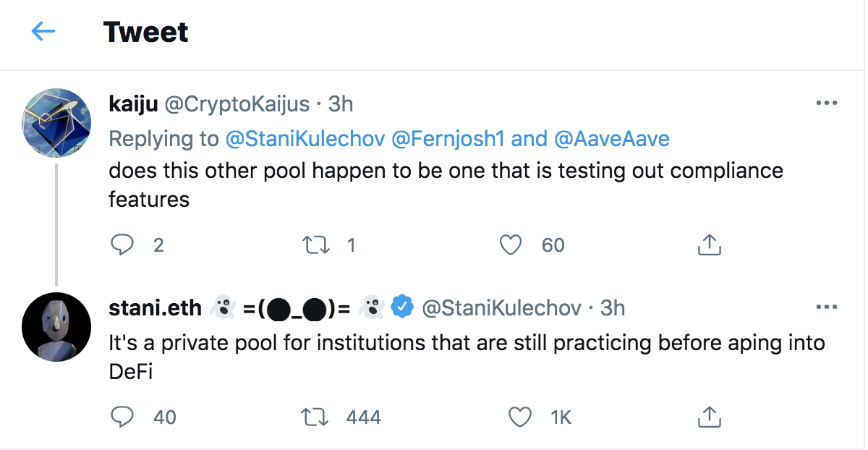Click the stani.eth display name

tap(155, 308)
